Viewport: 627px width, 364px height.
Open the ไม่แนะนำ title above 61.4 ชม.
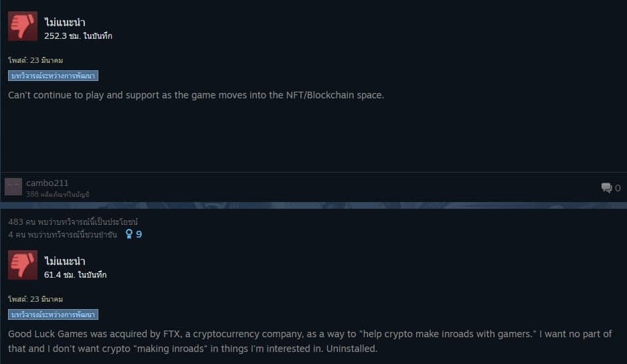(65, 262)
